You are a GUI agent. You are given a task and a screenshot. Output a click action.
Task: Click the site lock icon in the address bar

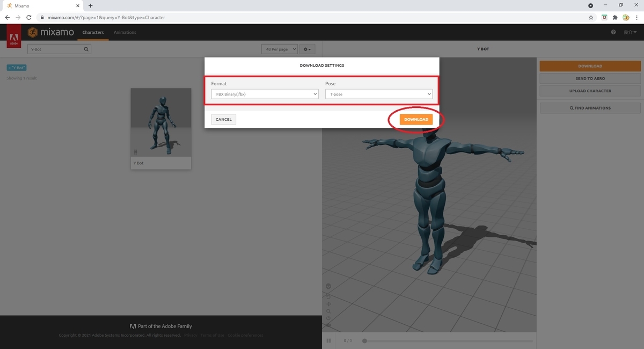pos(42,17)
